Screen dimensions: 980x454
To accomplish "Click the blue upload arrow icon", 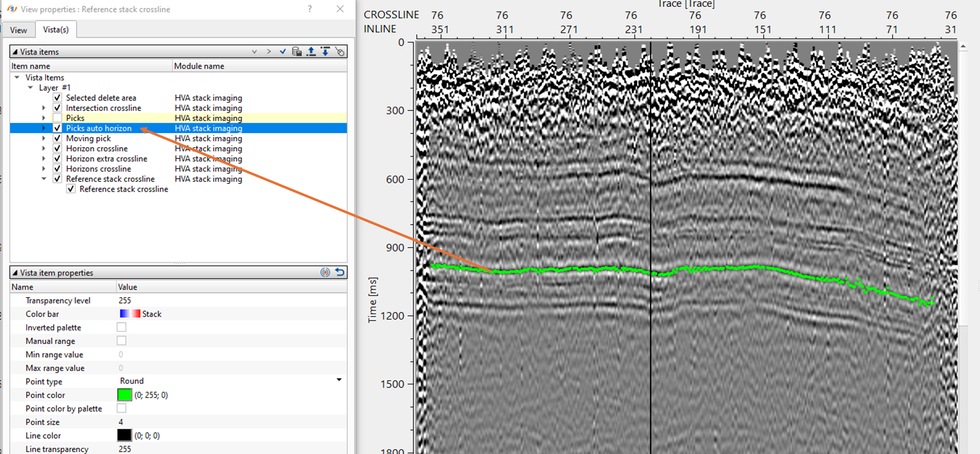I will [311, 51].
